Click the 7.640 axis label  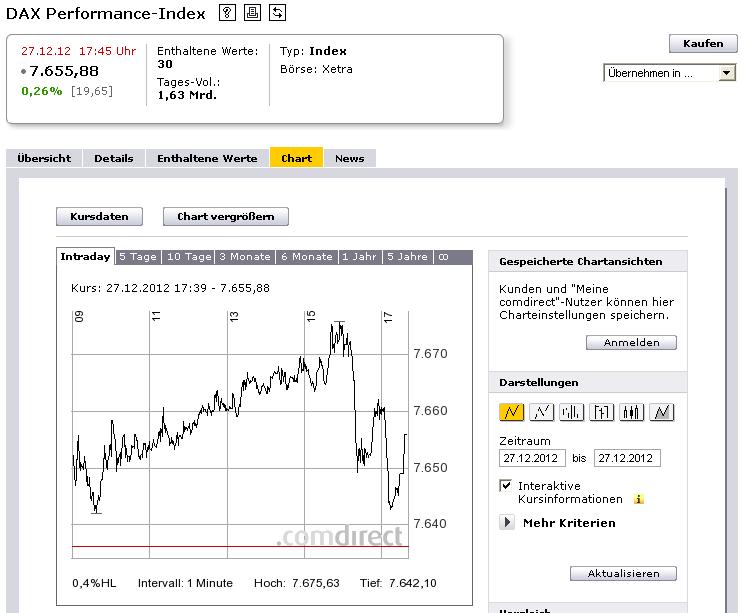pyautogui.click(x=430, y=524)
